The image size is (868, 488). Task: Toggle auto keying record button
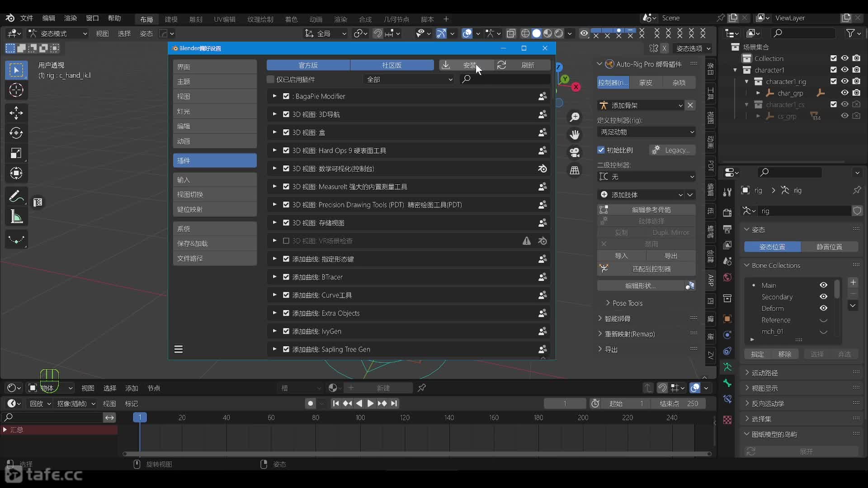(310, 404)
